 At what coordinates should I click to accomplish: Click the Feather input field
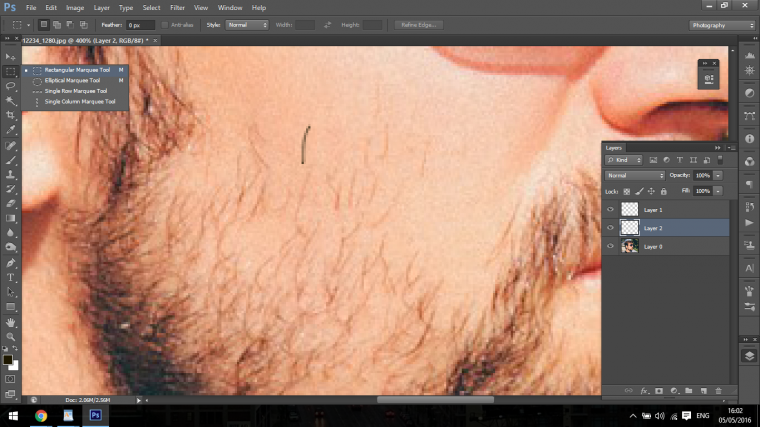140,25
